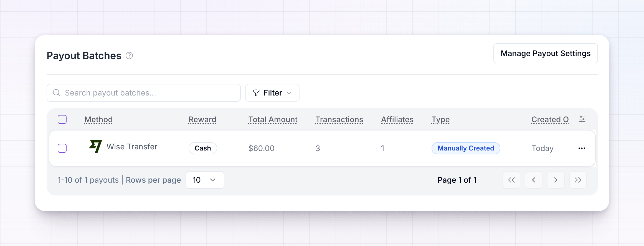Click the Manually Created type badge

[466, 148]
